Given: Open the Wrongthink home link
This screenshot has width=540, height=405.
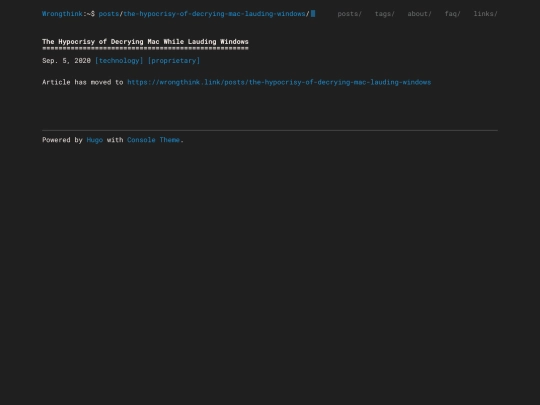Looking at the screenshot, I should 62,14.
